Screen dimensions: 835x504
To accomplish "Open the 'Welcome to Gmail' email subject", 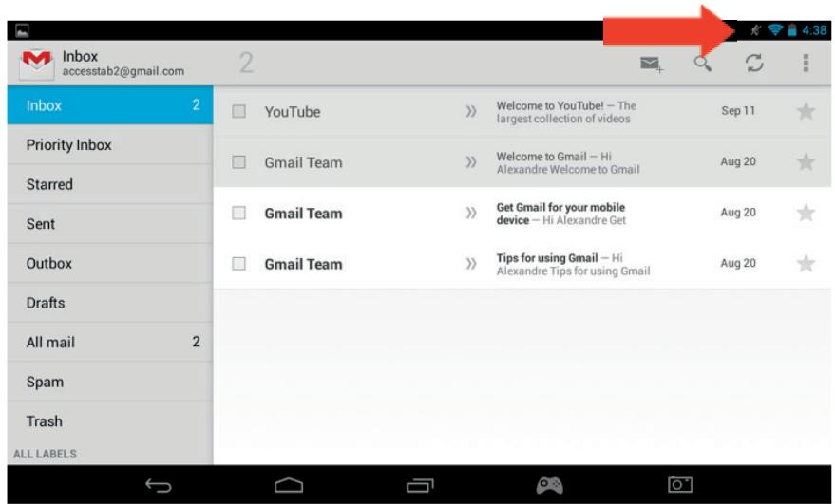I will [541, 157].
